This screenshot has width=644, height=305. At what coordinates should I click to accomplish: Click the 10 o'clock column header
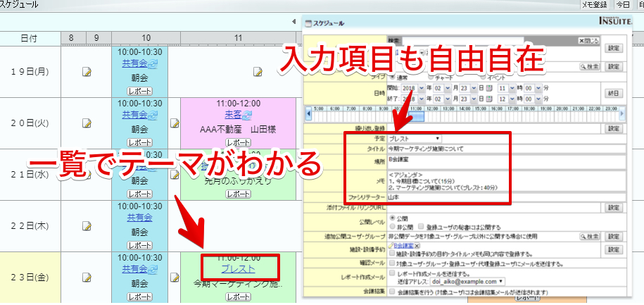[x=146, y=39]
